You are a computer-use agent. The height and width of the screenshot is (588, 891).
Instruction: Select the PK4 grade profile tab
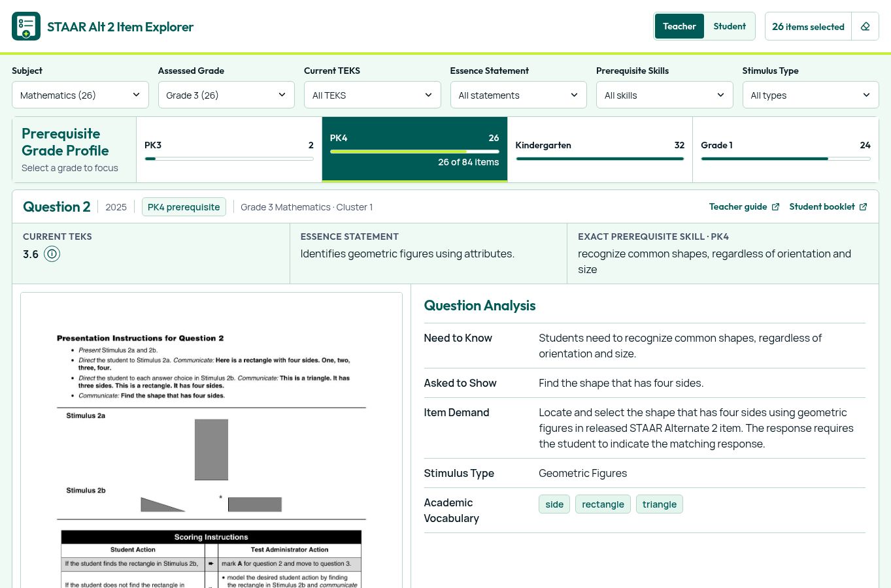point(414,150)
